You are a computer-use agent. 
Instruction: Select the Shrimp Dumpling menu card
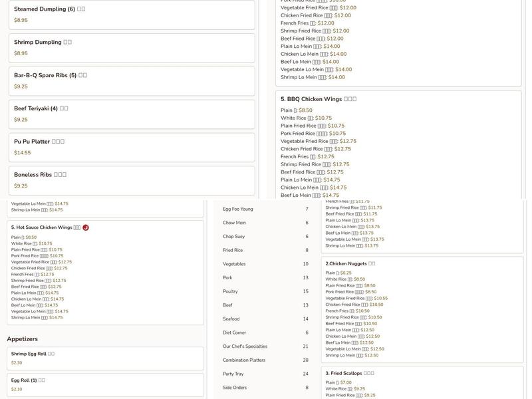[x=132, y=48]
